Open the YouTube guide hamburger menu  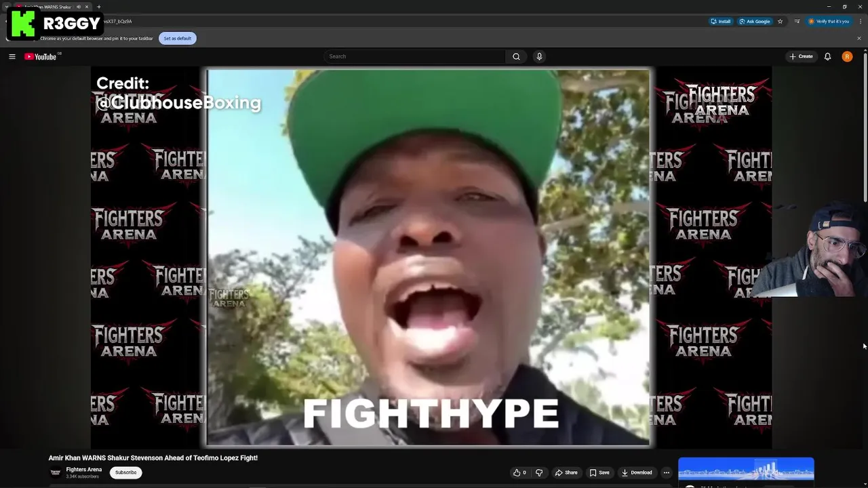coord(12,56)
